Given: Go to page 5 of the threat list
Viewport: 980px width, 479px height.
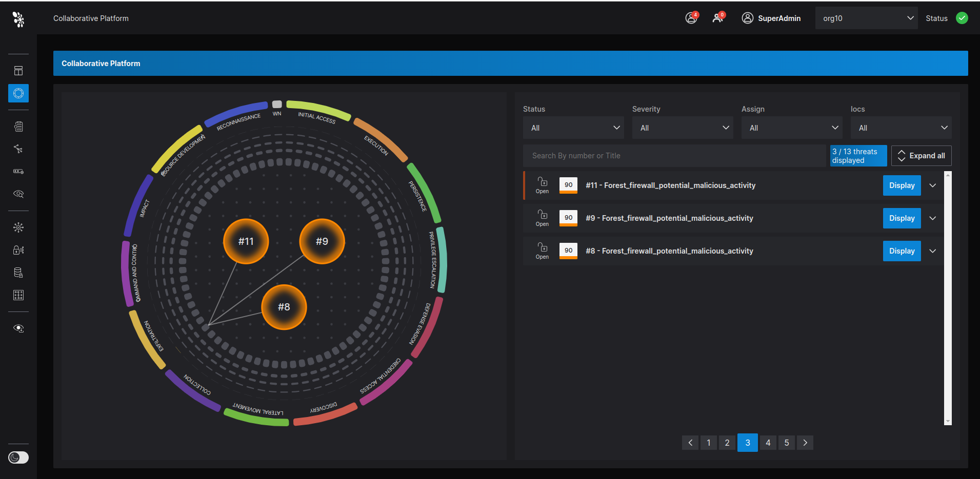Looking at the screenshot, I should click(786, 443).
